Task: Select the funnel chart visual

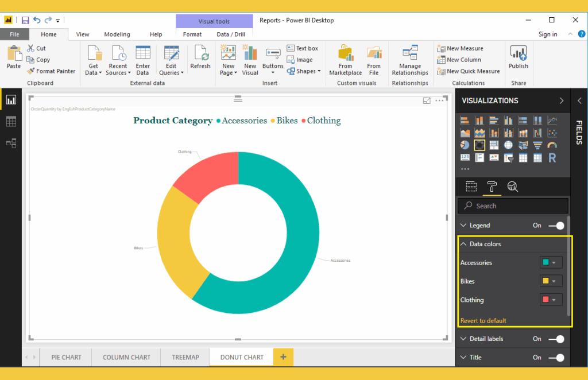Action: tap(537, 145)
